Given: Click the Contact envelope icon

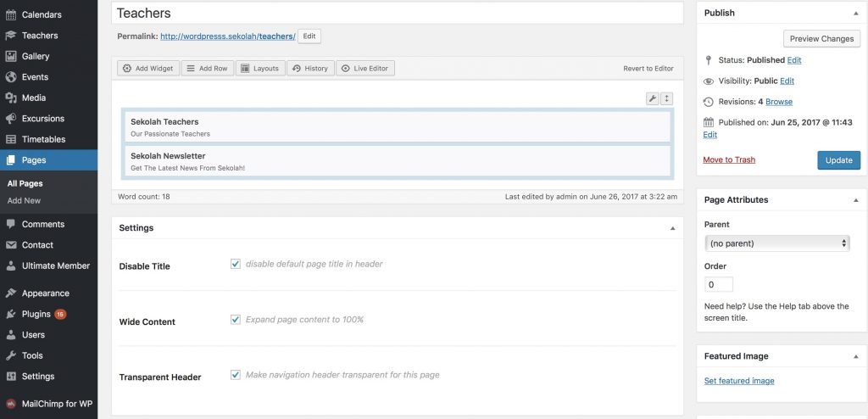Looking at the screenshot, I should click(x=10, y=245).
